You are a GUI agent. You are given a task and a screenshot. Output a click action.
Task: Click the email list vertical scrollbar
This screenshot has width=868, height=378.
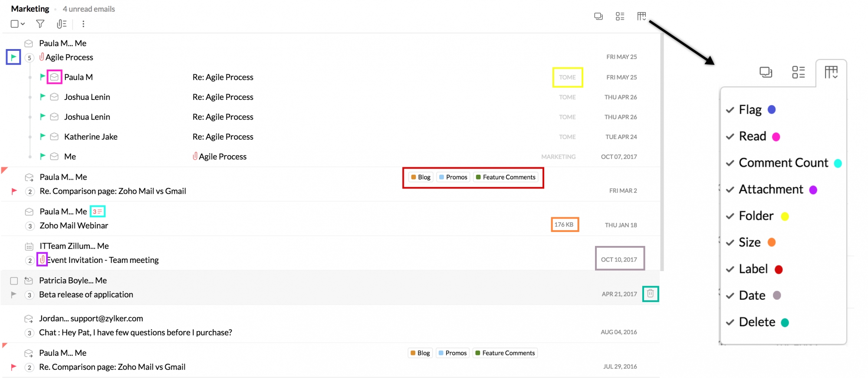tap(662, 152)
